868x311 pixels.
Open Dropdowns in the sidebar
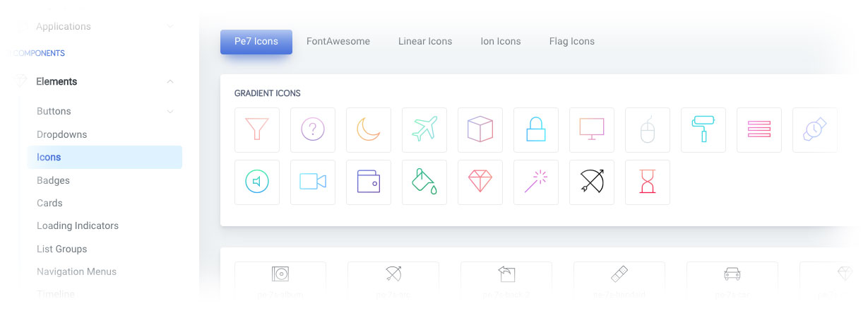click(61, 134)
